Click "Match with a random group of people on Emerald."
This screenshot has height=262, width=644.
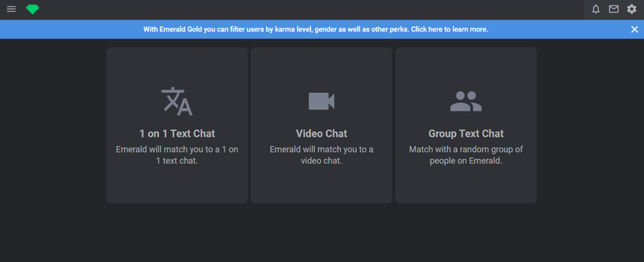466,155
